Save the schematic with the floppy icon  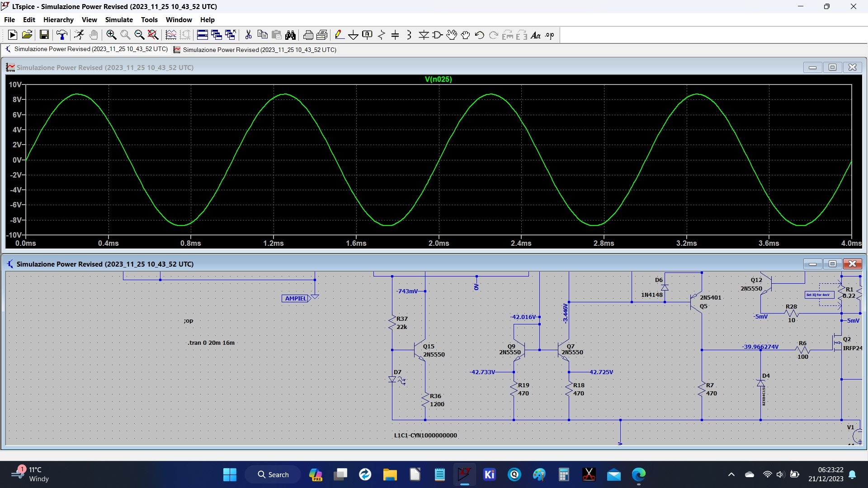44,35
